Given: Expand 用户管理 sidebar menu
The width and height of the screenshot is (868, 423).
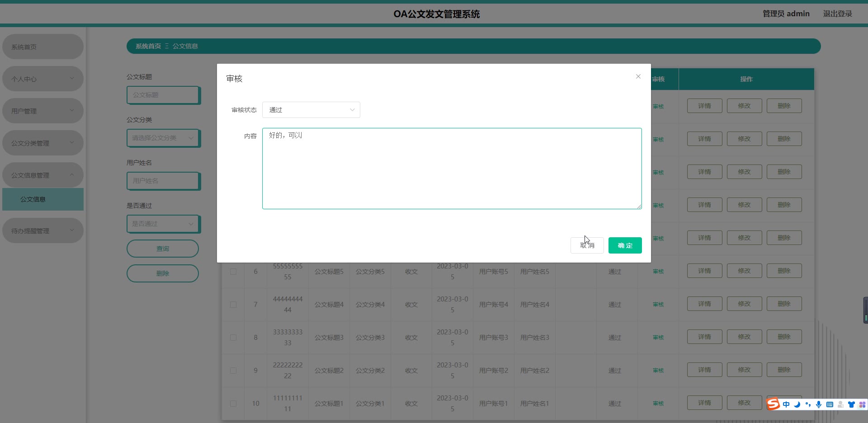Looking at the screenshot, I should 43,111.
